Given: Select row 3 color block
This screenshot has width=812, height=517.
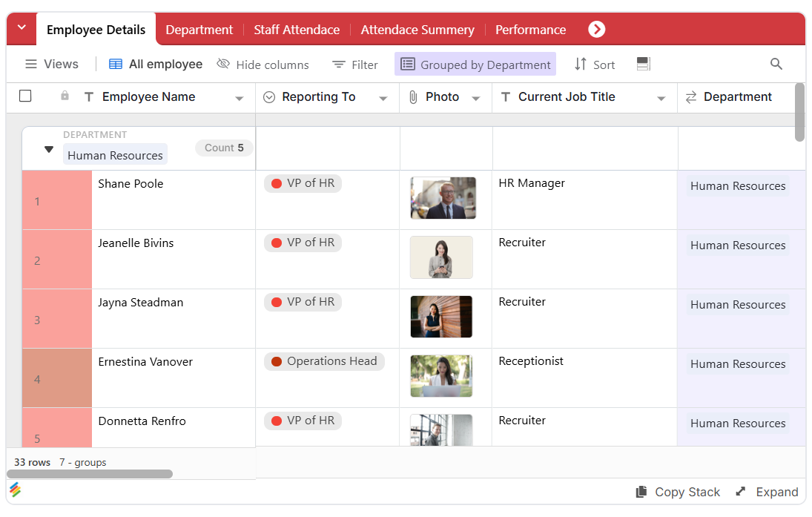Looking at the screenshot, I should point(57,319).
